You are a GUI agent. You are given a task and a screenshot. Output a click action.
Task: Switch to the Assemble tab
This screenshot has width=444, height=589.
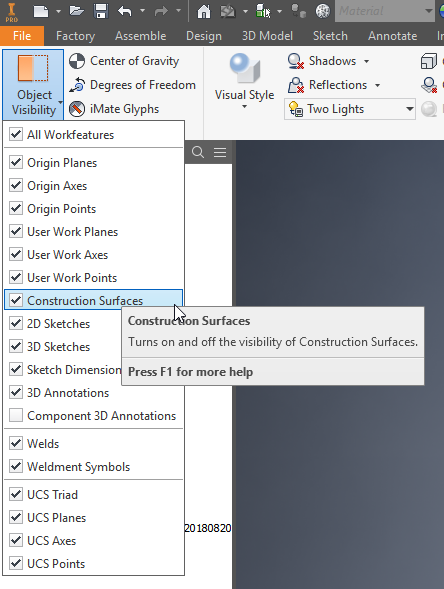(140, 36)
